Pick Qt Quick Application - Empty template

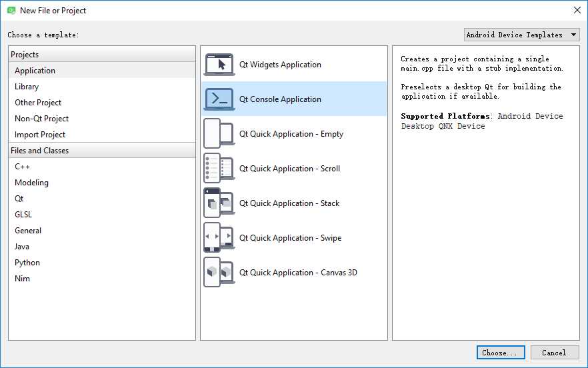(294, 134)
